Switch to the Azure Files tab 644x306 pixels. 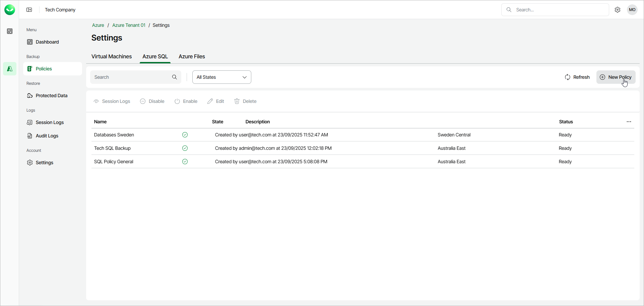click(192, 56)
